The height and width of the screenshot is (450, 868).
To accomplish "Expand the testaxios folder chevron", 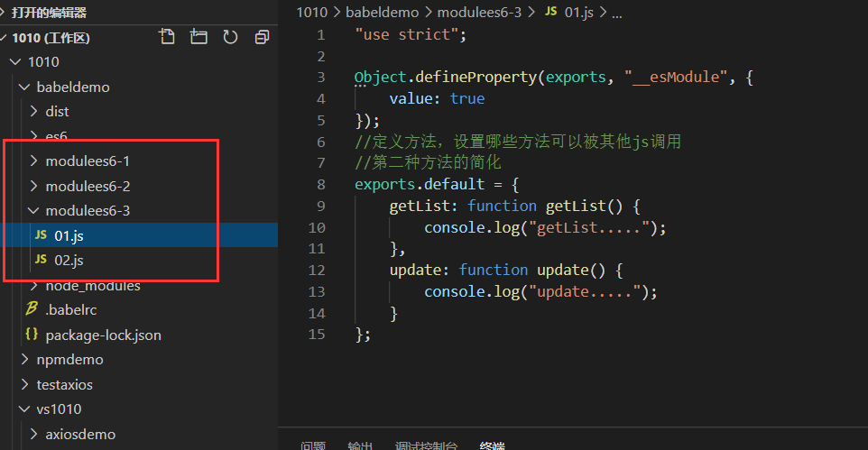I will (25, 384).
